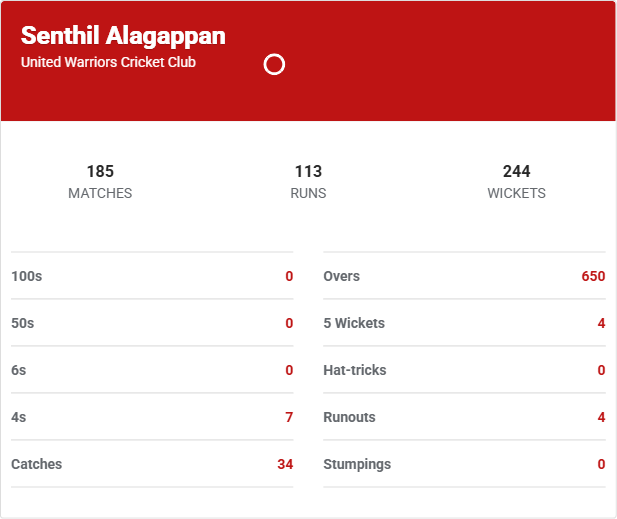Open United Warriors Cricket Club link
The image size is (617, 519).
[108, 62]
